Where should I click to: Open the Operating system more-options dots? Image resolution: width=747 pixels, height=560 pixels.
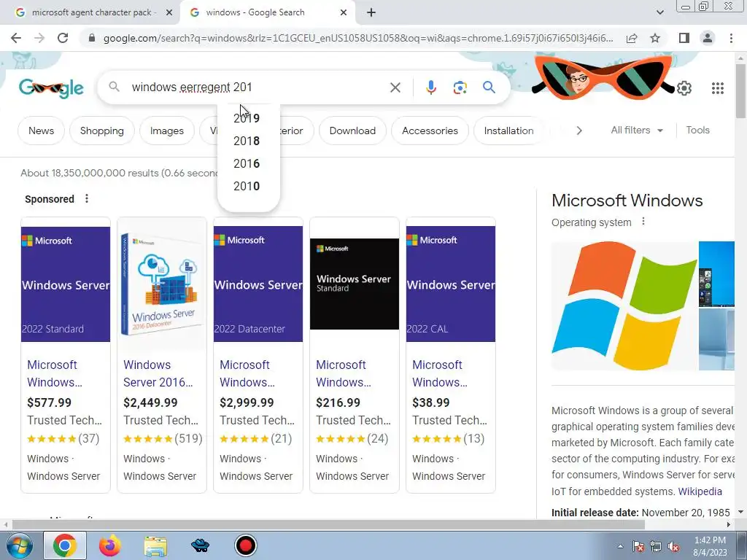point(643,222)
